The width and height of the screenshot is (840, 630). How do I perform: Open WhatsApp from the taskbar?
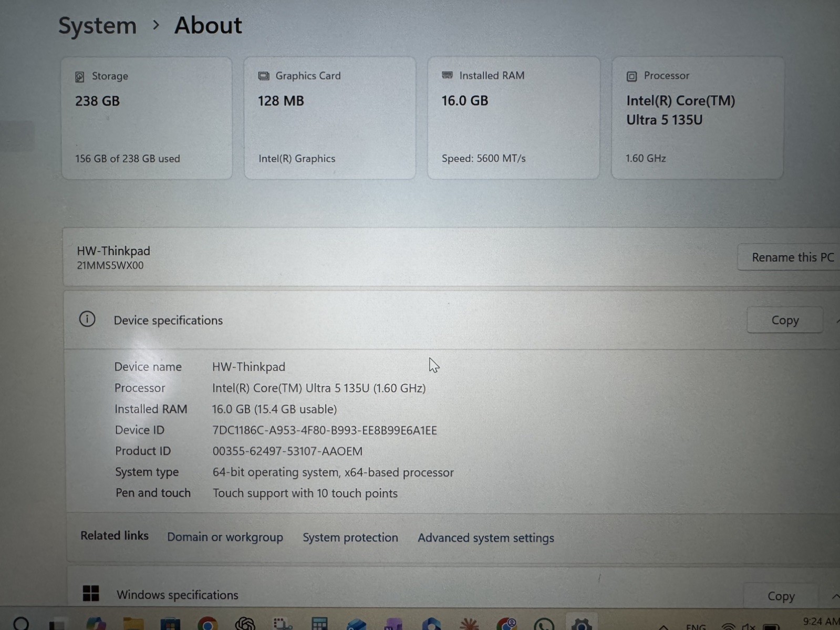tap(544, 624)
